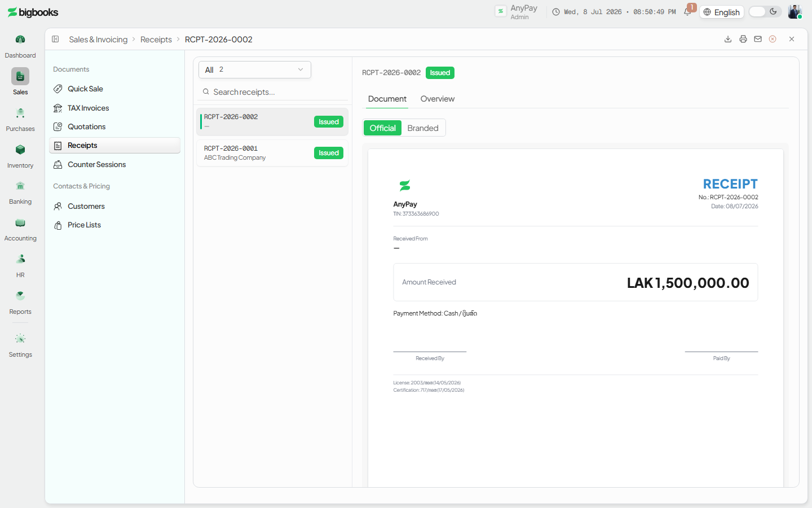The image size is (812, 508).
Task: Click Date: 08/07/2026 on receipt
Action: [735, 206]
